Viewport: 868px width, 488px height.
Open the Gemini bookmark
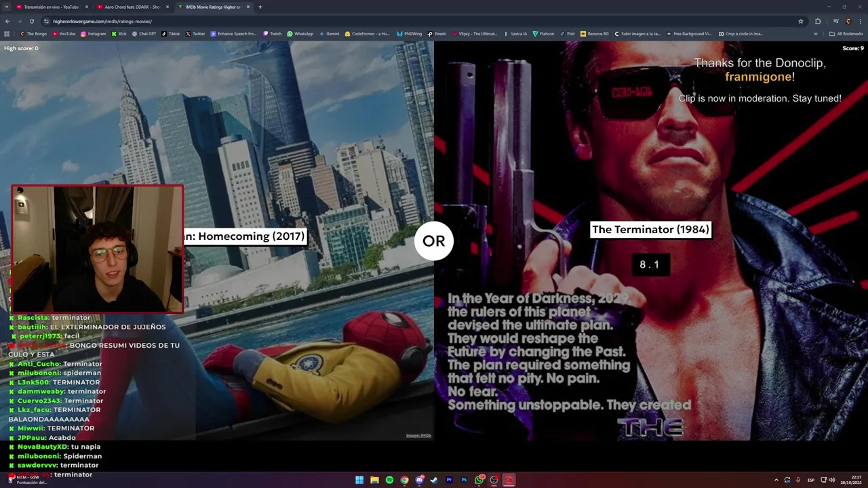(329, 33)
